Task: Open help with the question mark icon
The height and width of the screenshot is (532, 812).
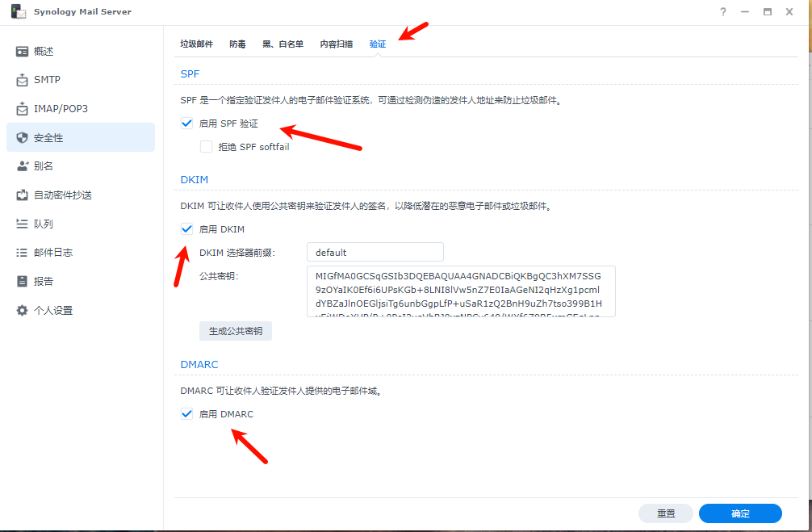Action: click(x=723, y=12)
